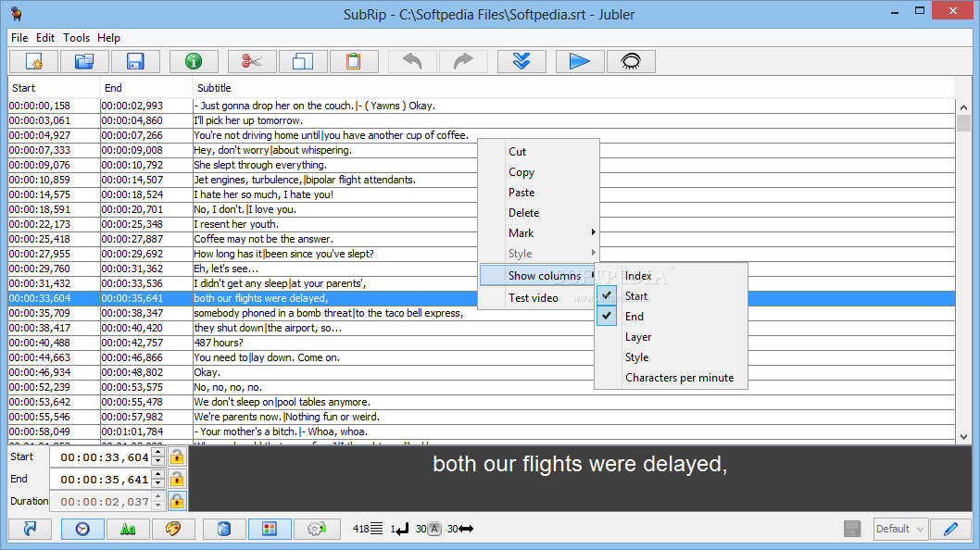Screen dimensions: 980x550
Task: Click the 30 line-length double-arrow indicator
Action: point(460,529)
